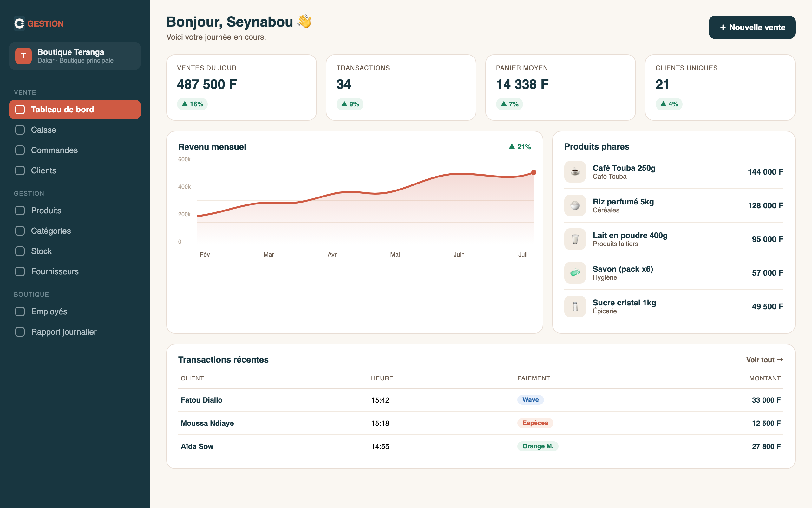
Task: Select Savon (pack x6) product
Action: 674,272
